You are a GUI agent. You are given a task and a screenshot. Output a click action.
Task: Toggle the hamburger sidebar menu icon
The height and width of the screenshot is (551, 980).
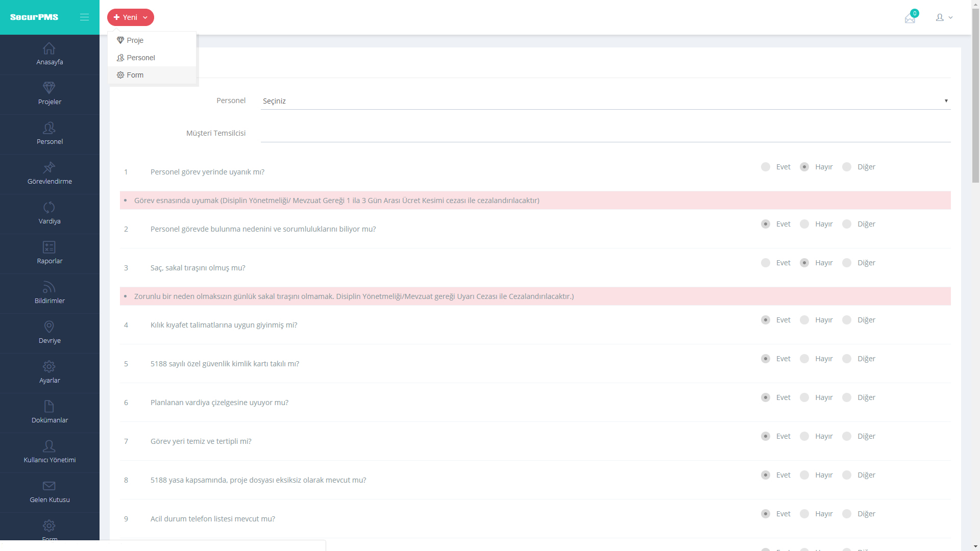pos(84,17)
